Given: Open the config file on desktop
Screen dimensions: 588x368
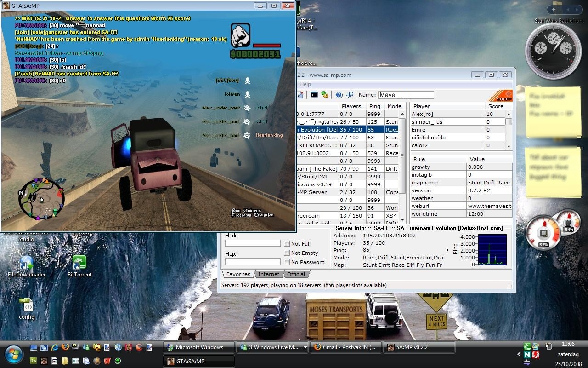Looking at the screenshot, I should tap(27, 309).
